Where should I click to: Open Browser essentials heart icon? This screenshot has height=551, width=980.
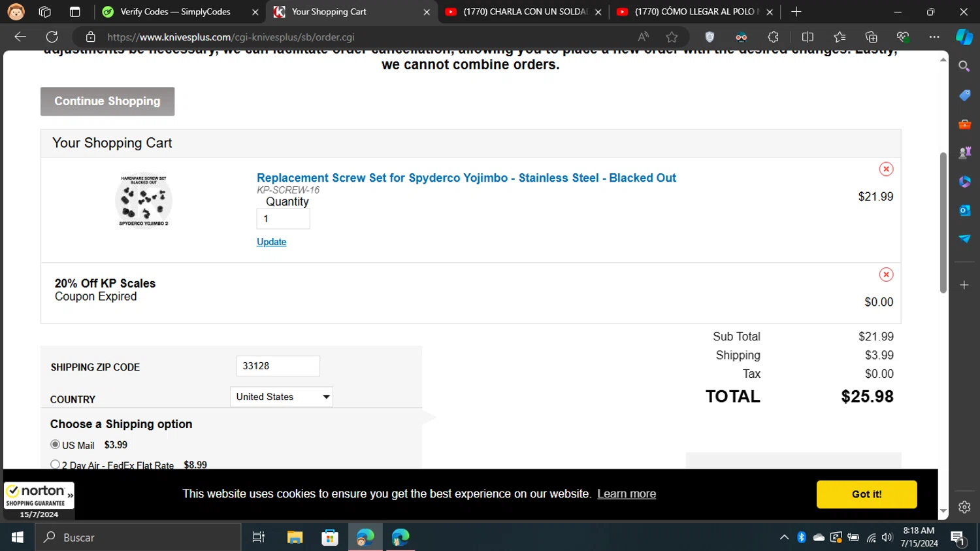point(903,37)
